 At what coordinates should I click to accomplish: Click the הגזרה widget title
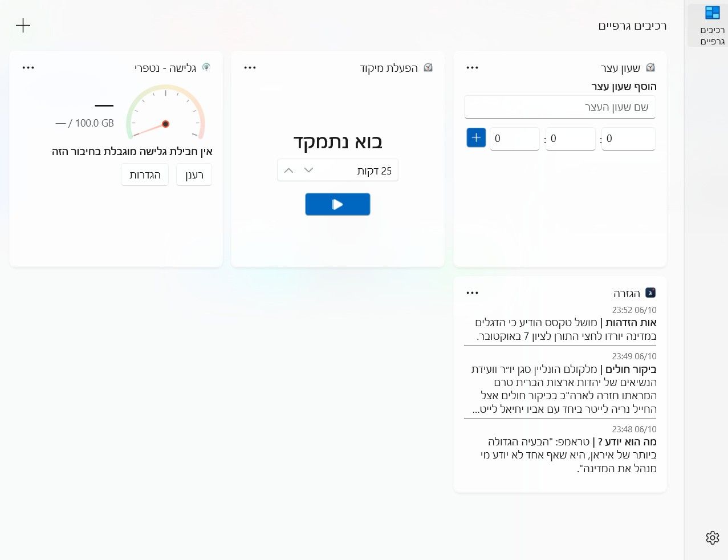coord(627,294)
